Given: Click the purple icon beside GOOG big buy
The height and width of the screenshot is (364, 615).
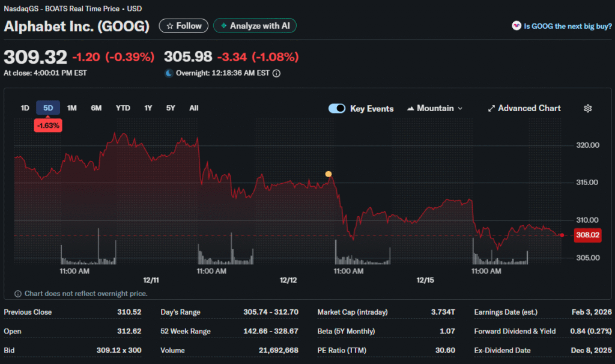Looking at the screenshot, I should coord(516,26).
